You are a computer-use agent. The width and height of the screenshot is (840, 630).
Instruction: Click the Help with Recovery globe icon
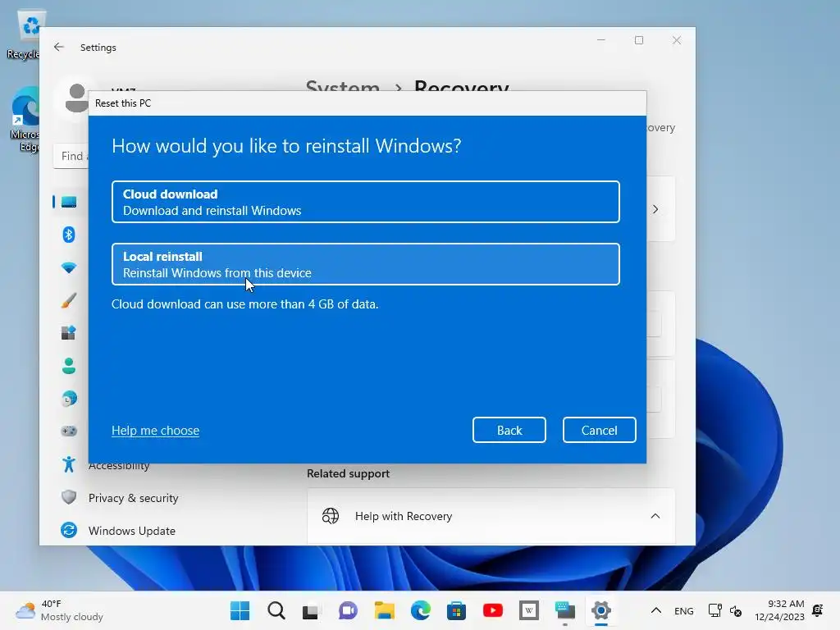coord(331,516)
